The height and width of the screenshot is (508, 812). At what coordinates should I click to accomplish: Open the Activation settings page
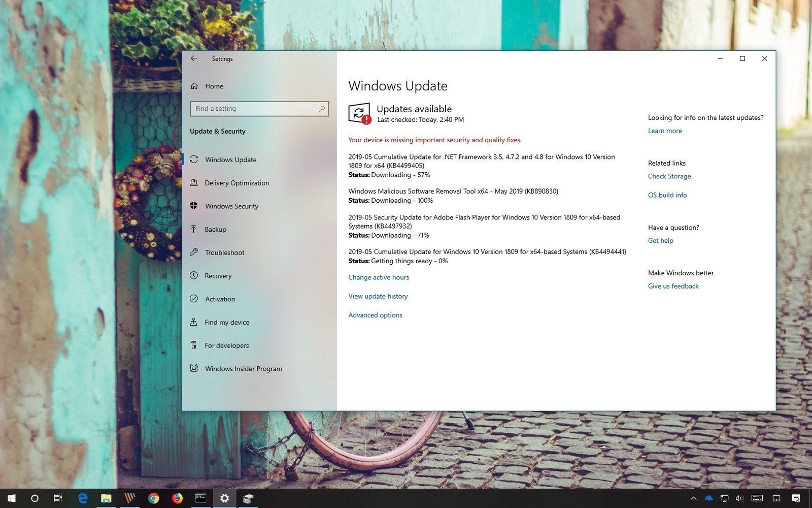pos(220,299)
